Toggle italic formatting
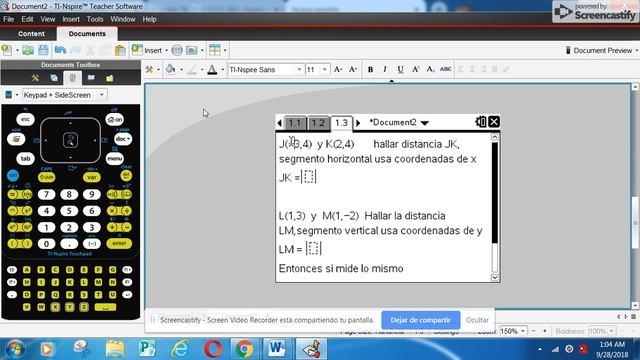 pos(385,70)
